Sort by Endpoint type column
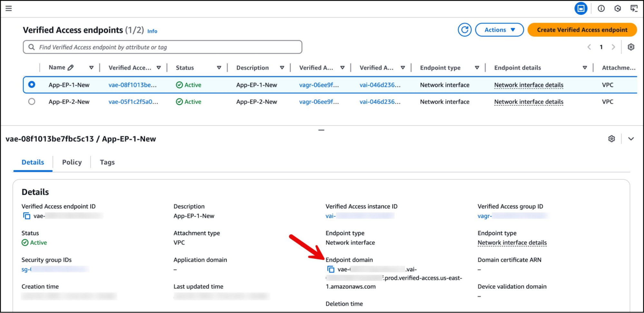 pyautogui.click(x=477, y=68)
